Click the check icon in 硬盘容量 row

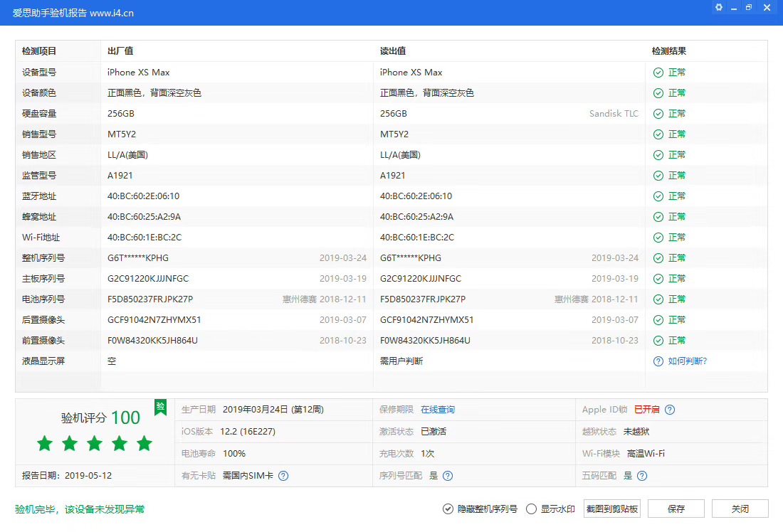click(x=658, y=114)
